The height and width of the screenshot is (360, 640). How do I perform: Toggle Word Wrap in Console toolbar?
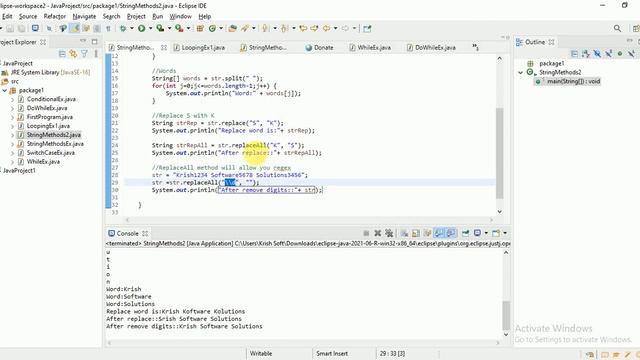click(x=427, y=233)
